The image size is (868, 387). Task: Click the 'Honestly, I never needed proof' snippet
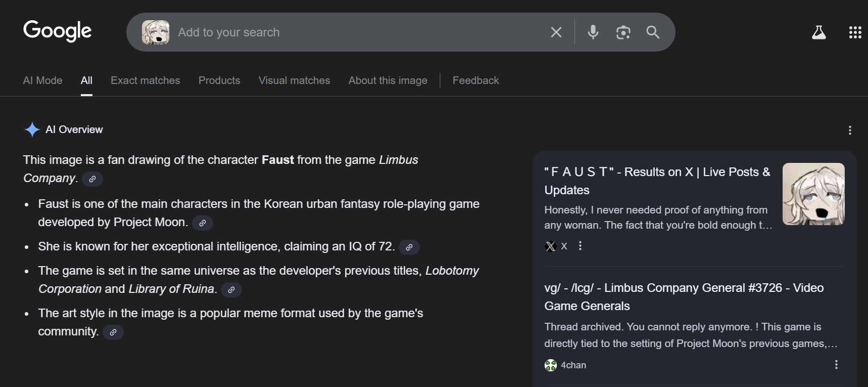[x=658, y=218]
